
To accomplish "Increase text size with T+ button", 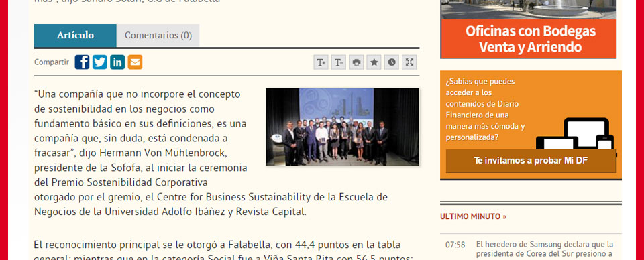I will tap(321, 62).
